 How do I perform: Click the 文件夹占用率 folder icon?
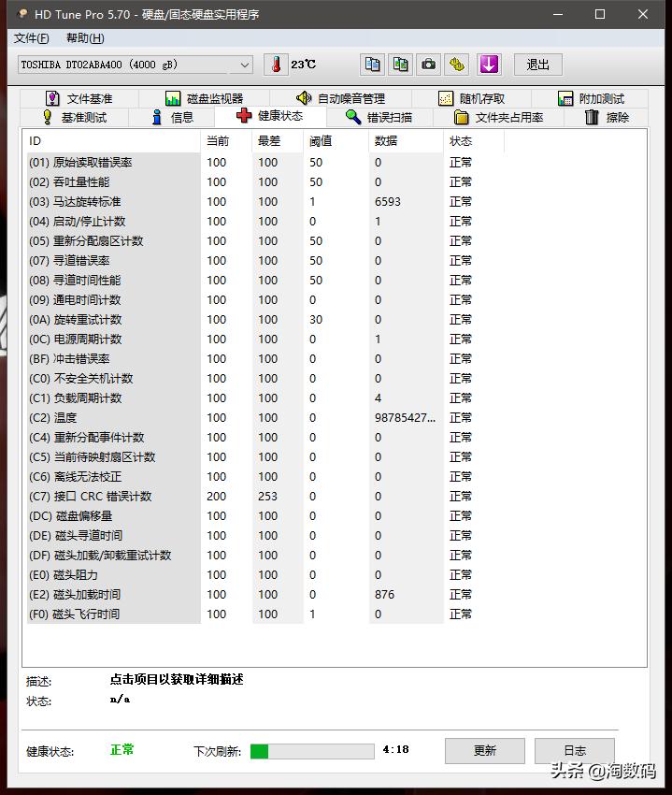(461, 117)
